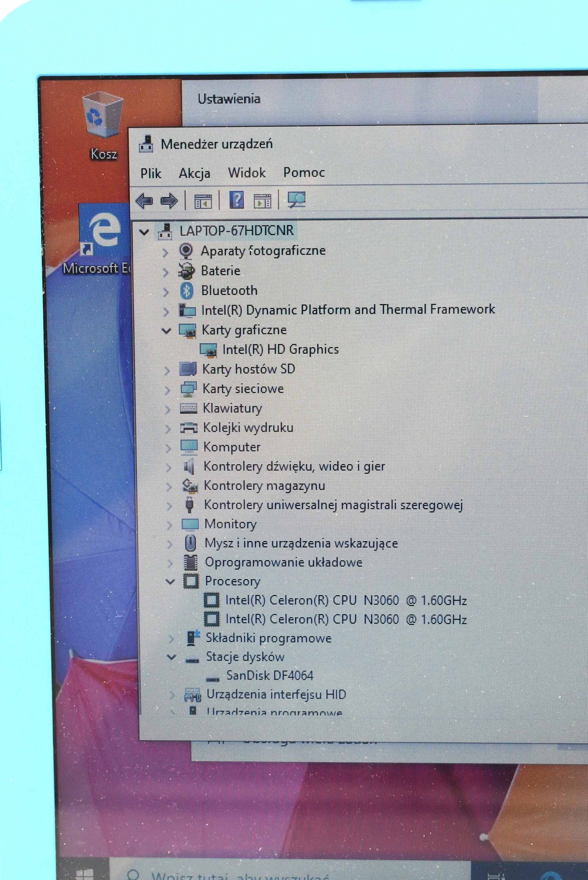Screen dimensions: 588x880
Task: Click the Karty sieciowe network icon
Action: coord(188,389)
